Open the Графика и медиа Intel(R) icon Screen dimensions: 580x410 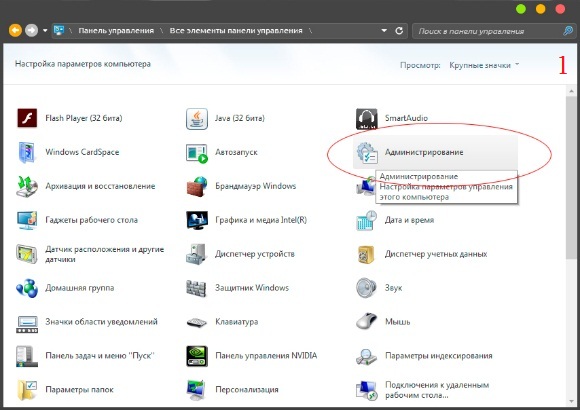(x=197, y=220)
